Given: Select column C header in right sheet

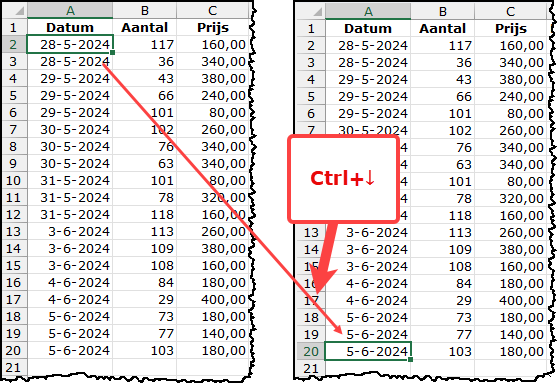Looking at the screenshot, I should 510,11.
